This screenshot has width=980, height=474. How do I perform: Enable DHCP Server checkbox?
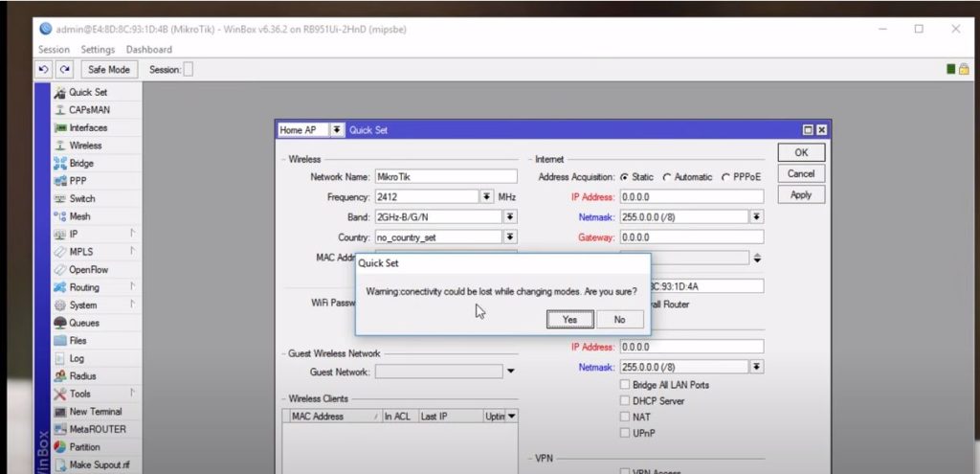click(624, 401)
